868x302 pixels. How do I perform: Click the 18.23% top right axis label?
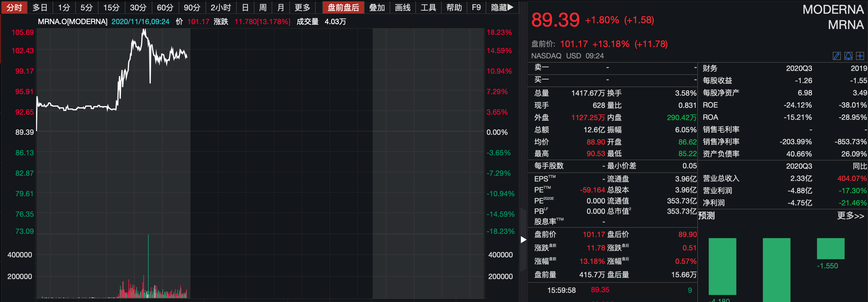(x=499, y=33)
